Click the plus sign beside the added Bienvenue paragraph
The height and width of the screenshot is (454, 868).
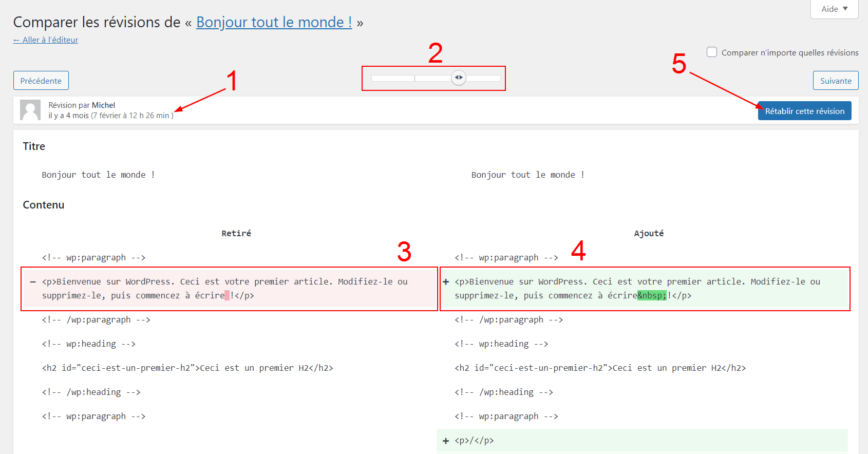pos(446,282)
